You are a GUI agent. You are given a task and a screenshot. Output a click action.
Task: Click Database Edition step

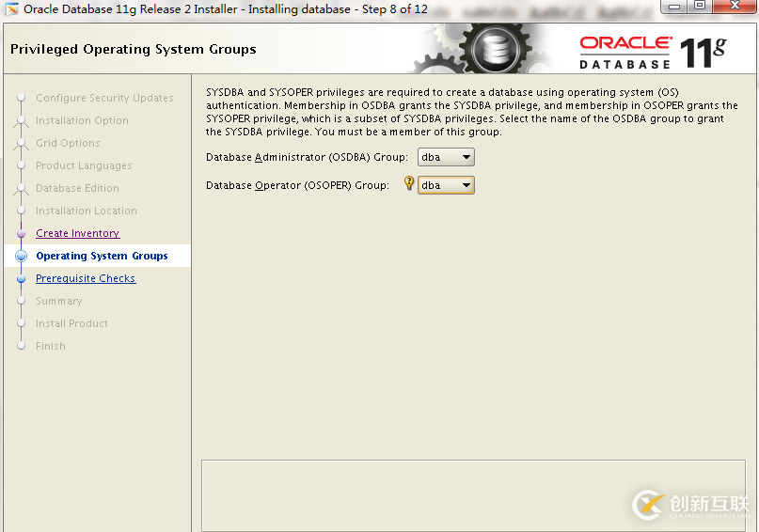click(x=77, y=188)
